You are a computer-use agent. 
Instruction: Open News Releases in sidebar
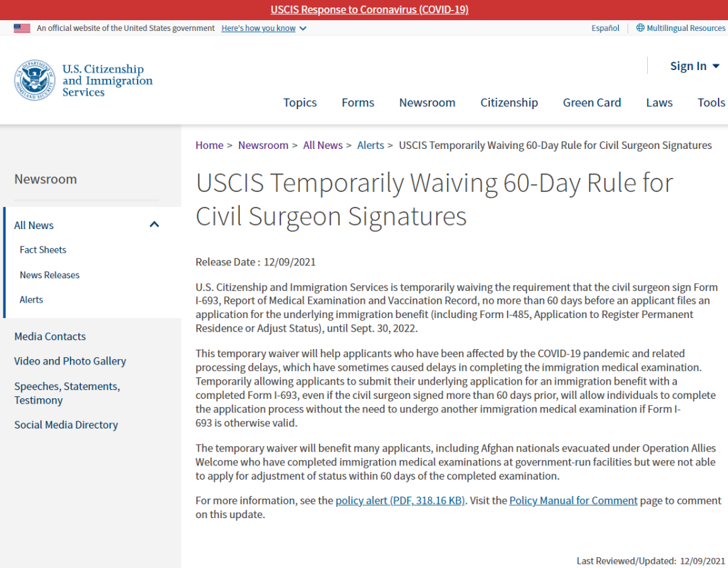coord(50,275)
